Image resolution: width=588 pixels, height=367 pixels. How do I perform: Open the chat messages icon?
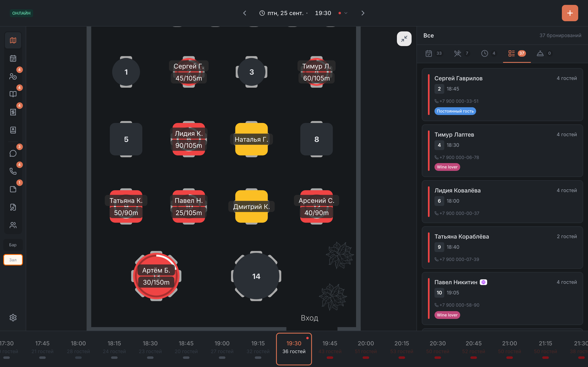click(13, 153)
